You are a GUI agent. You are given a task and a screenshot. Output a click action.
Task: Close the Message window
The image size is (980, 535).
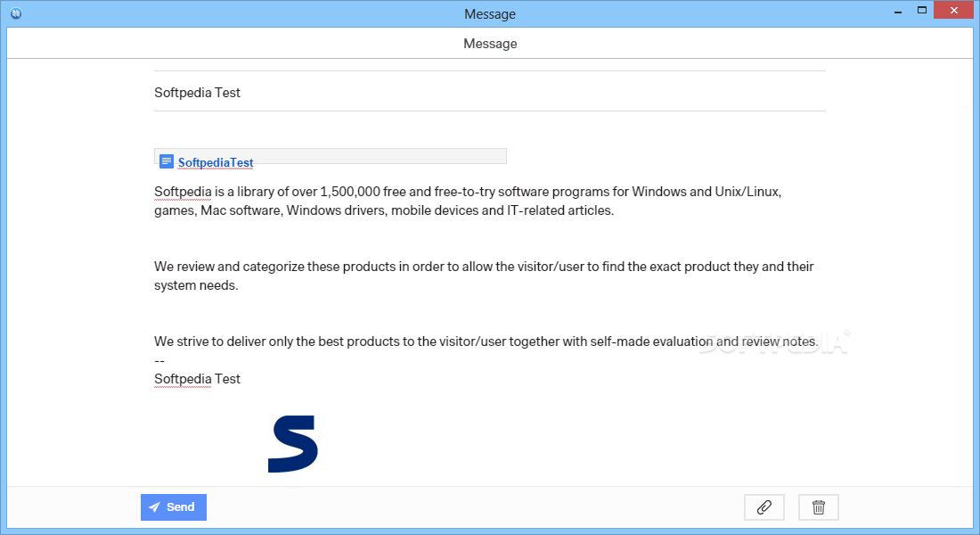(x=954, y=10)
